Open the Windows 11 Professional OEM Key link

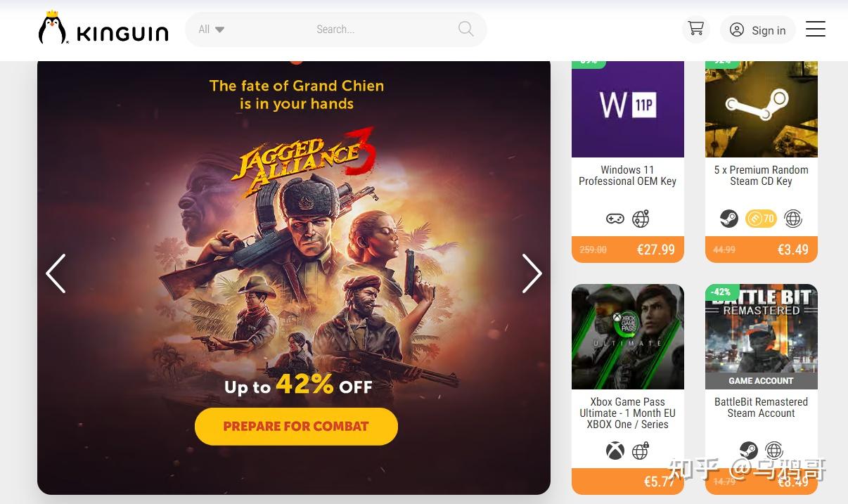click(x=627, y=176)
